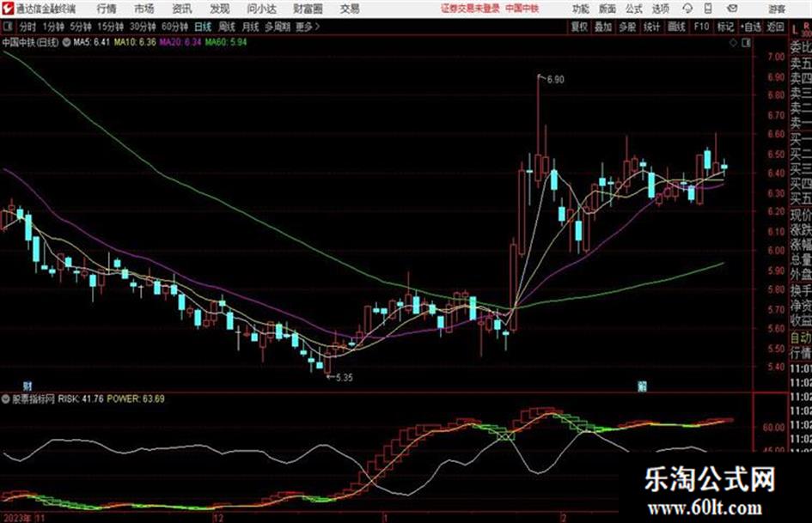812x523 pixels.
Task: Click the MA60: 5.94 indicator label
Action: (x=226, y=42)
